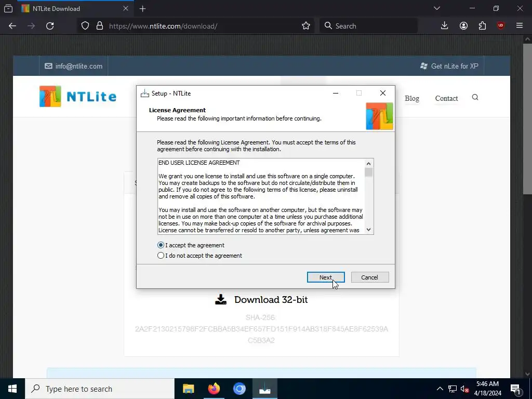Open the Firefox account icon
Image resolution: width=532 pixels, height=399 pixels.
463,26
